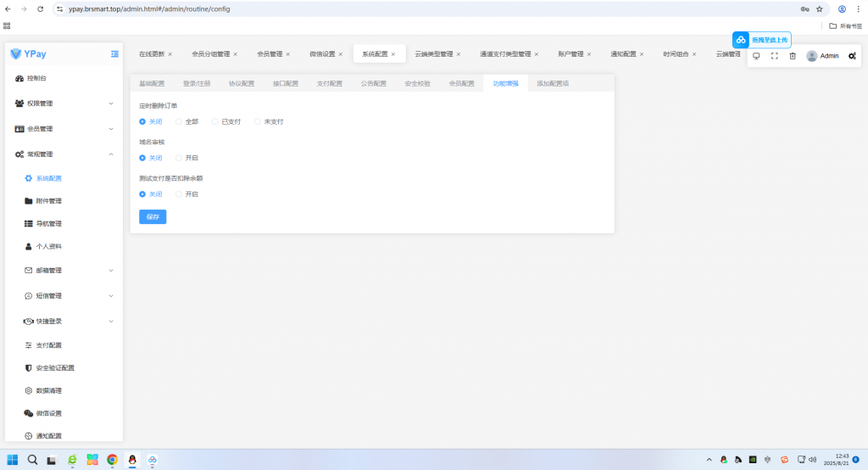This screenshot has height=470, width=868.
Task: Open the gear settings icon next to Admin
Action: click(x=852, y=56)
